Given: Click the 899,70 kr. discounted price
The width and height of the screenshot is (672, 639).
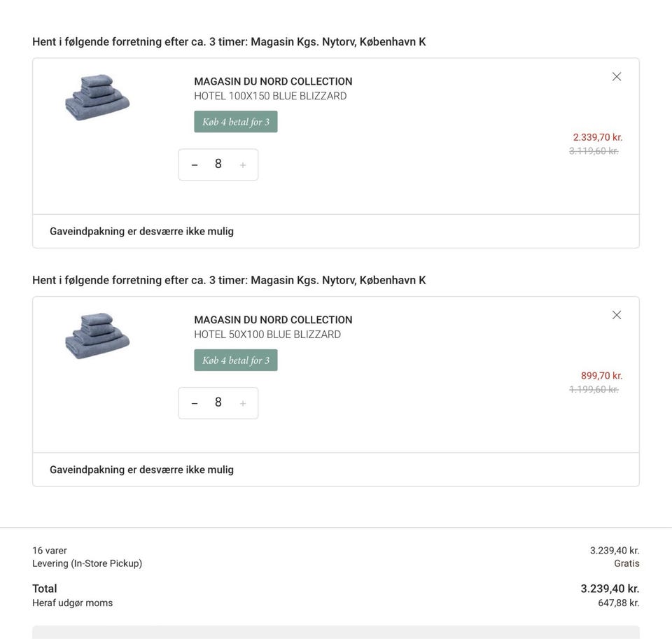Looking at the screenshot, I should tap(601, 376).
